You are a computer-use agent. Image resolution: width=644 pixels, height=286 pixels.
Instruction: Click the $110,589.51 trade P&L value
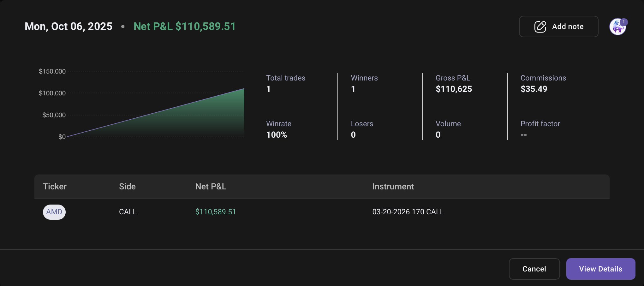215,212
